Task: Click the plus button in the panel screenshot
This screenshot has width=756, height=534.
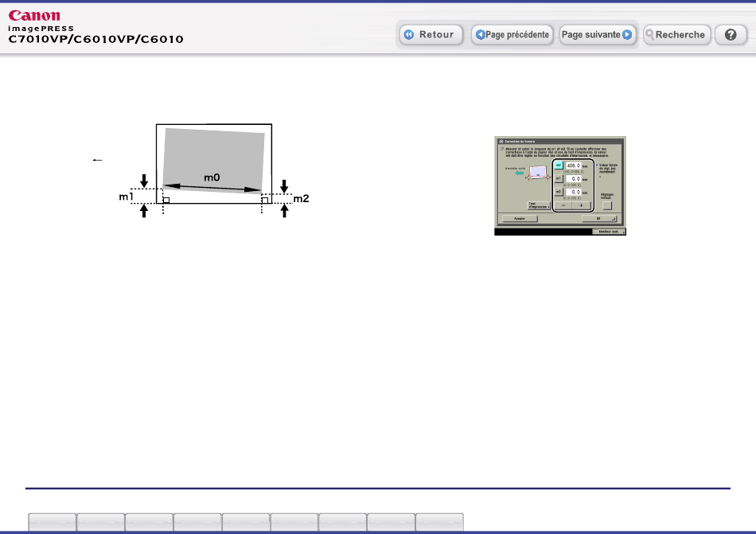Action: pos(582,205)
